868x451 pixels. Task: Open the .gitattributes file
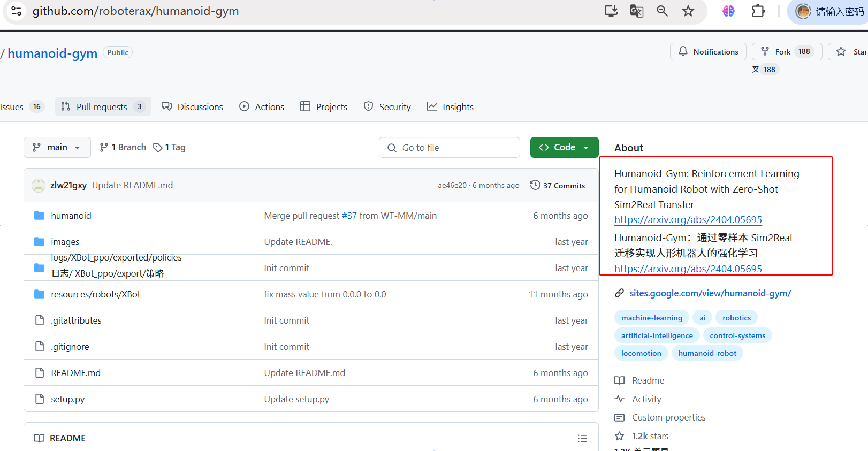(76, 320)
